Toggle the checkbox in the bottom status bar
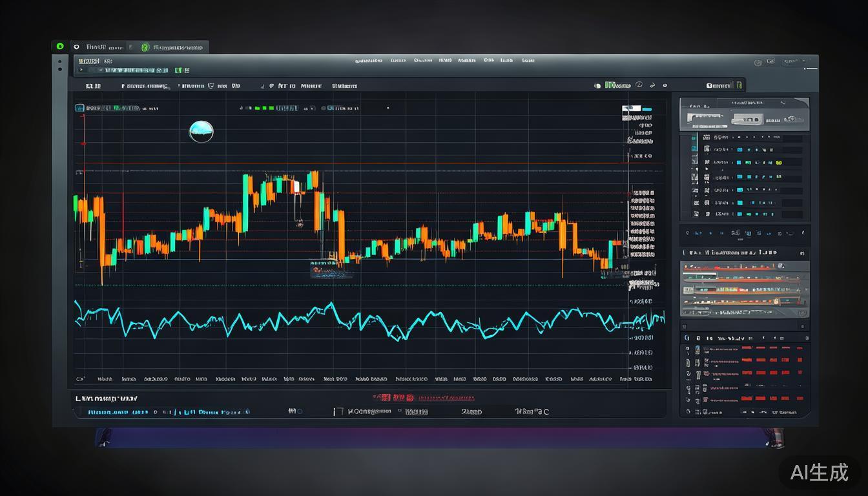868x496 pixels. pyautogui.click(x=337, y=411)
